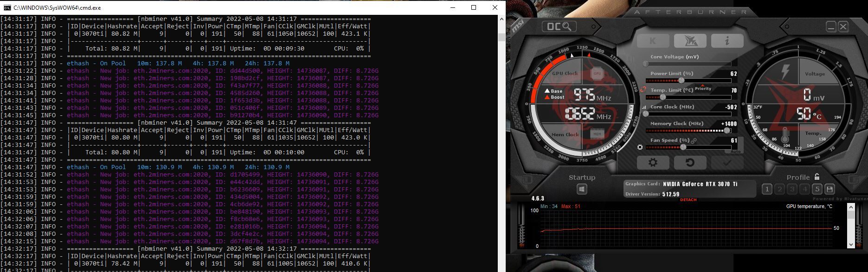Click the Memory Clock value +1400

coord(729,124)
